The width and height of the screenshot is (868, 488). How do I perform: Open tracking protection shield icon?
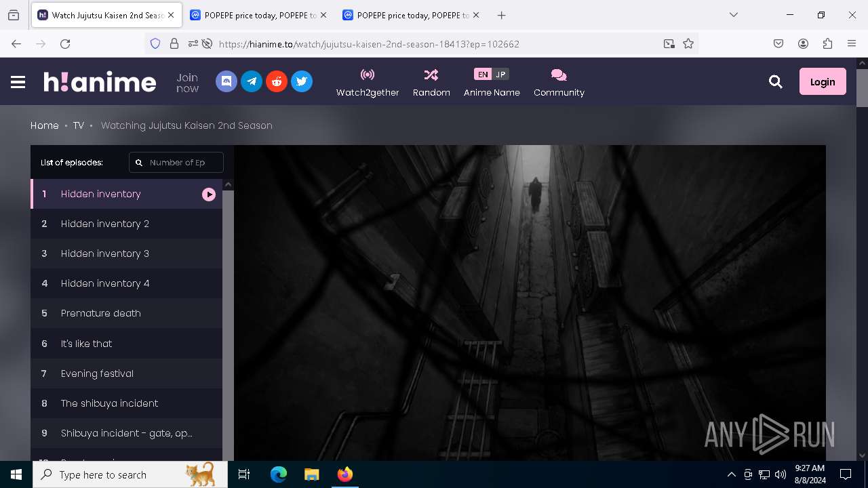[x=155, y=43]
